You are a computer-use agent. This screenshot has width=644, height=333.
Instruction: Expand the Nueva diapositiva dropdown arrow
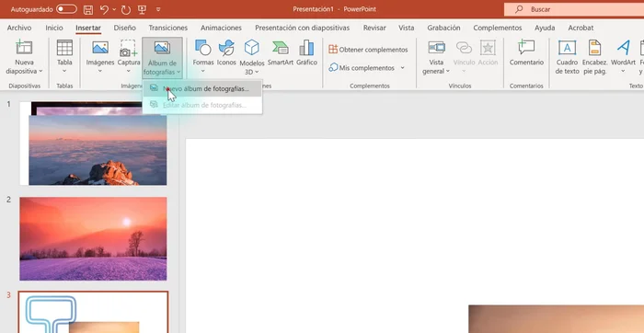click(x=40, y=72)
